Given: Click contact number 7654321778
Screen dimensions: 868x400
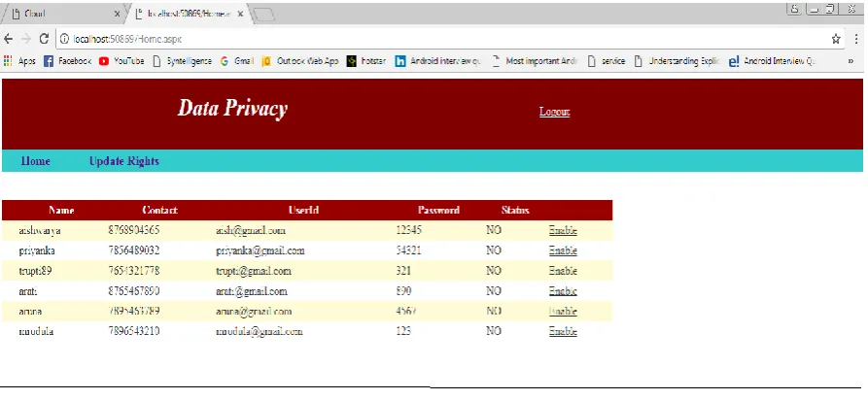Looking at the screenshot, I should click(x=134, y=271).
